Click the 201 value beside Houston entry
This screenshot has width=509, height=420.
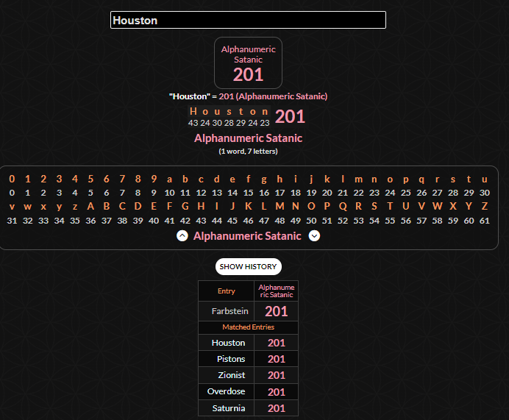[277, 343]
